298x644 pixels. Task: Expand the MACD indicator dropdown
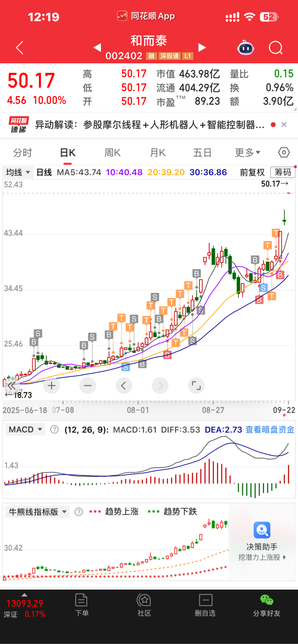(x=25, y=429)
